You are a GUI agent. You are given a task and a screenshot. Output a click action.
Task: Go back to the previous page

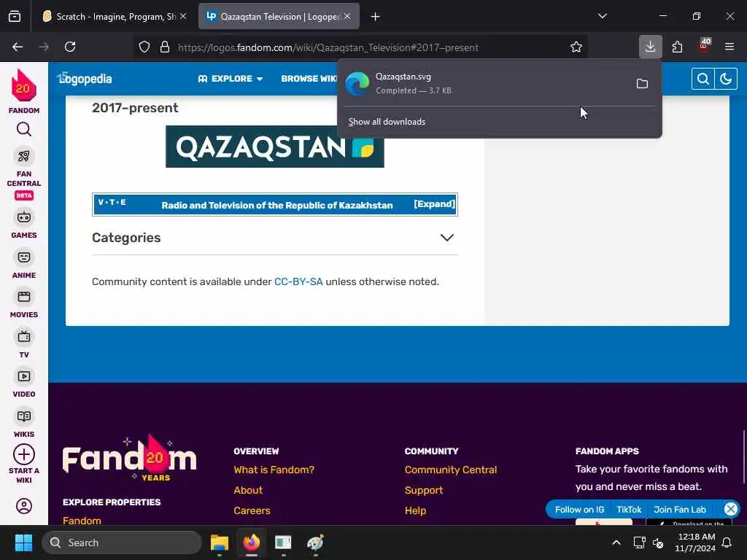pos(18,47)
